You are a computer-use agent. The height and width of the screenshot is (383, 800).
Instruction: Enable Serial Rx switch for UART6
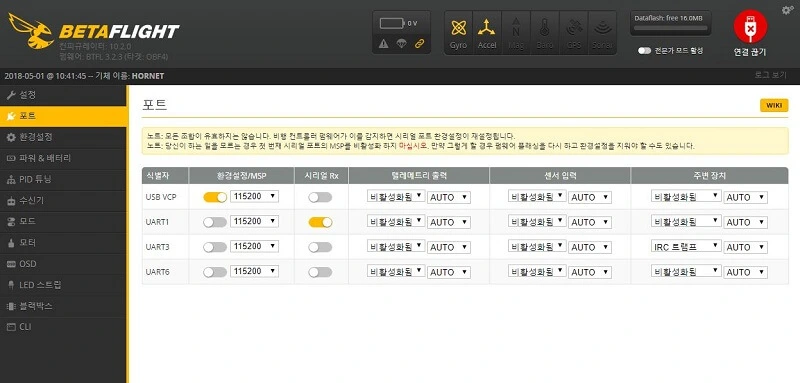(x=320, y=272)
